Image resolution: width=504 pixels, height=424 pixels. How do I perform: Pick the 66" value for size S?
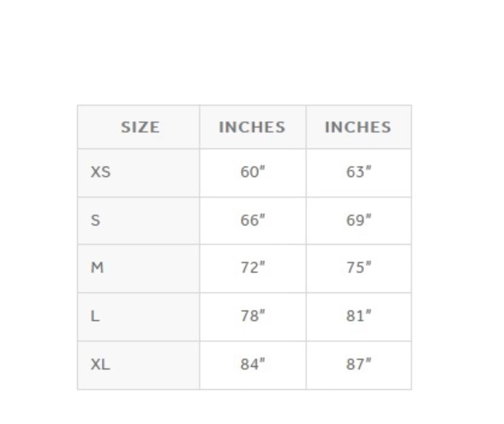pos(253,220)
